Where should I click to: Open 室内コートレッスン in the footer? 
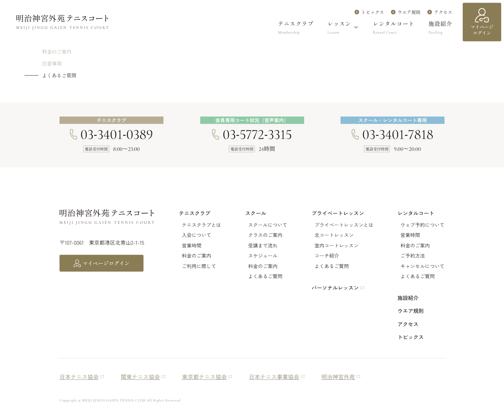[336, 246]
